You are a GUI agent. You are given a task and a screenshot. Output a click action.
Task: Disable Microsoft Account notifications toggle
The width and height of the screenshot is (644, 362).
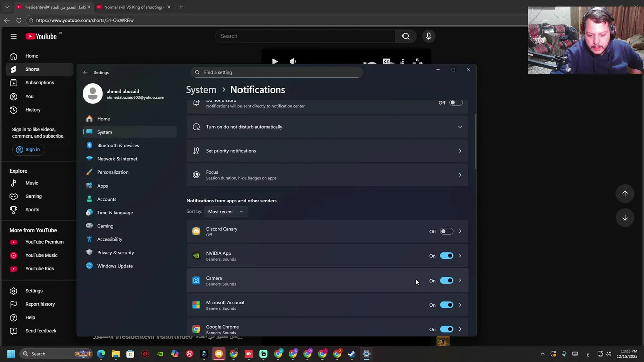[446, 305]
